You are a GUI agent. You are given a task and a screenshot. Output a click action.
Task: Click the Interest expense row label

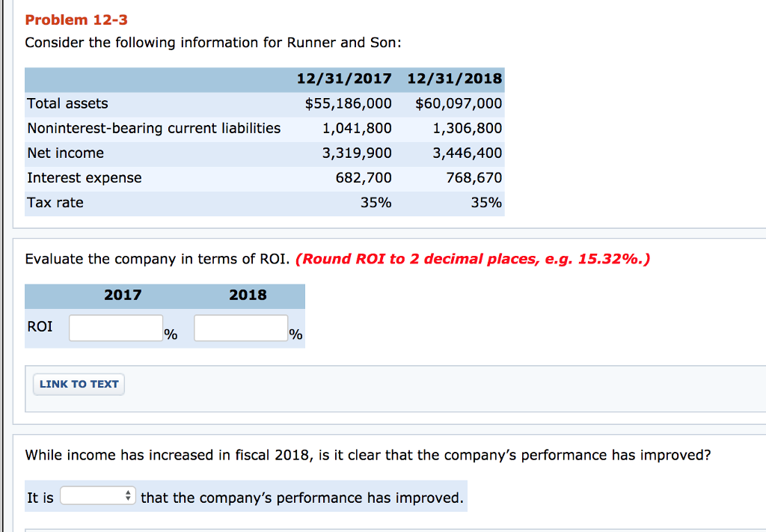click(85, 177)
